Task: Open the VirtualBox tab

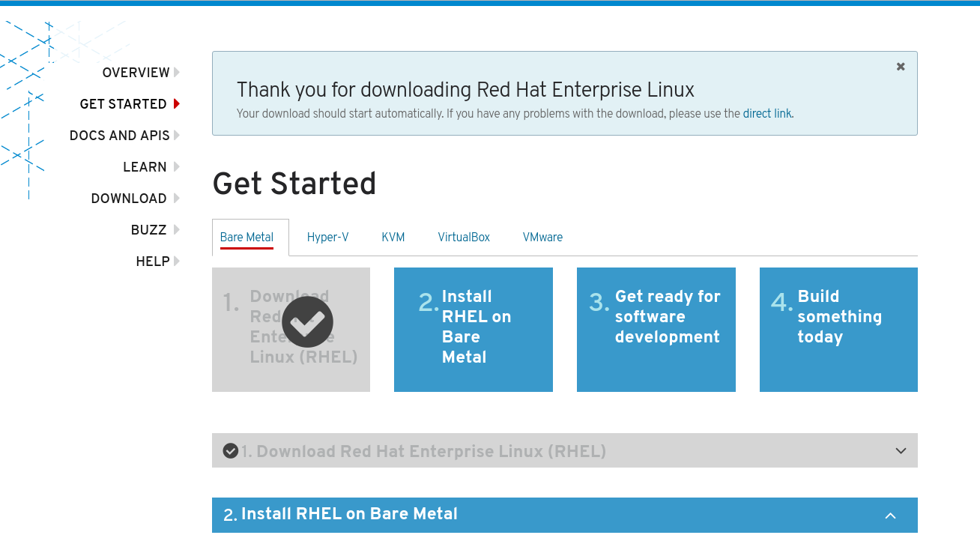Action: point(464,238)
